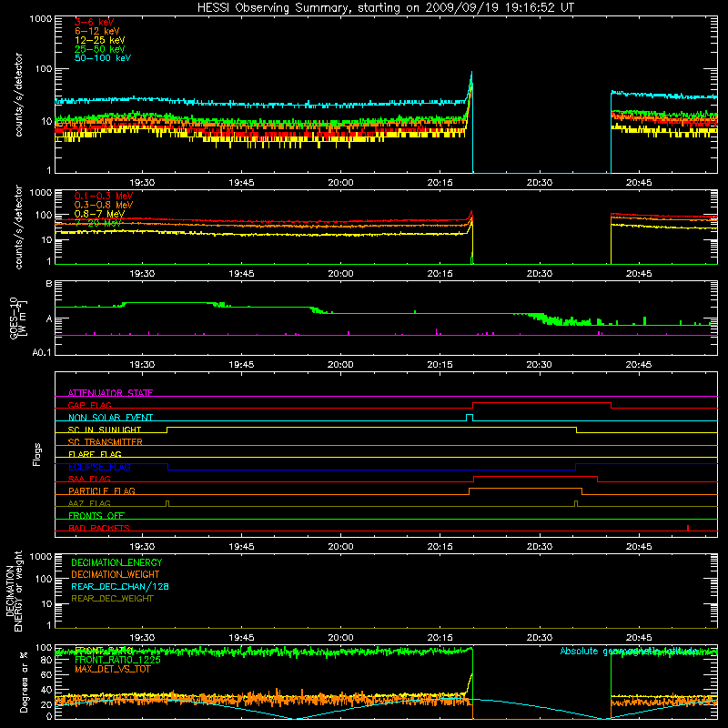Click the vertical Flags axis title

pyautogui.click(x=37, y=454)
